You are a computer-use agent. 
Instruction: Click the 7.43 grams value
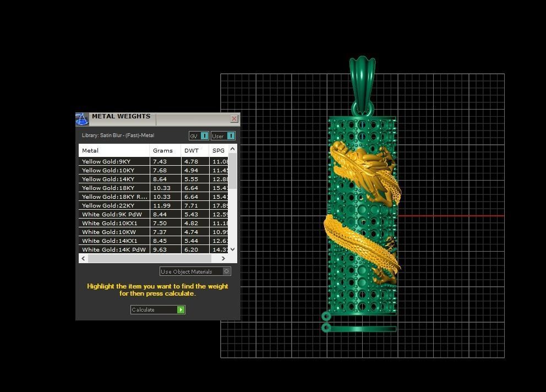click(x=160, y=161)
